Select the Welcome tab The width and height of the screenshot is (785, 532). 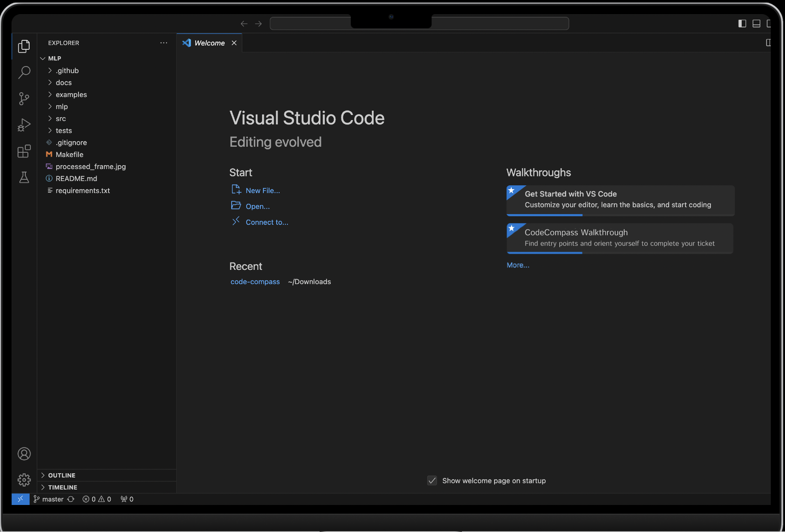coord(209,43)
